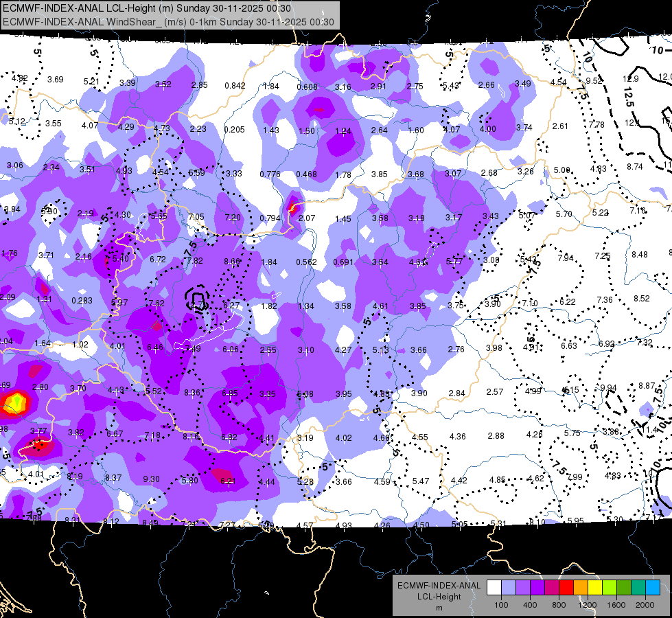Click the map value 6.67
This screenshot has height=618, width=672.
pyautogui.click(x=115, y=433)
